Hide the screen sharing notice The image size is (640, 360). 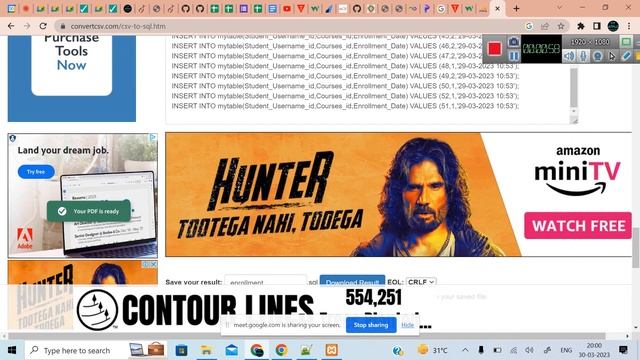[408, 325]
